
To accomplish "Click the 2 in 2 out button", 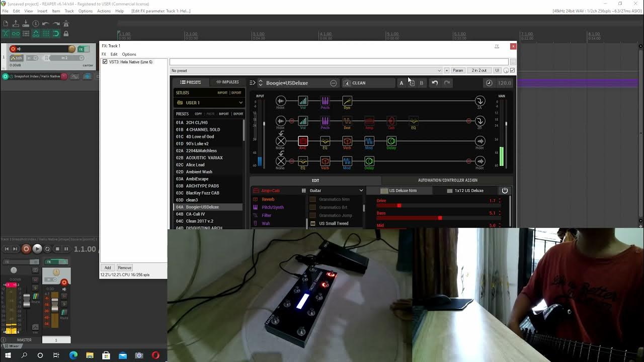I will [x=479, y=70].
